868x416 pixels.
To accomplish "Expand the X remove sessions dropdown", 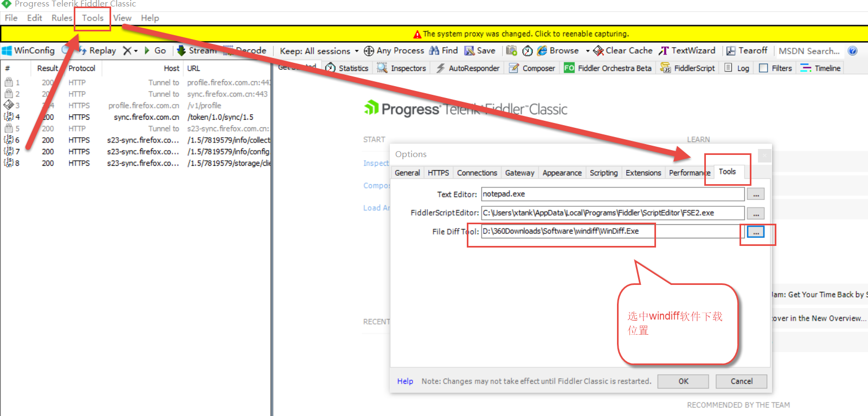I will (136, 51).
